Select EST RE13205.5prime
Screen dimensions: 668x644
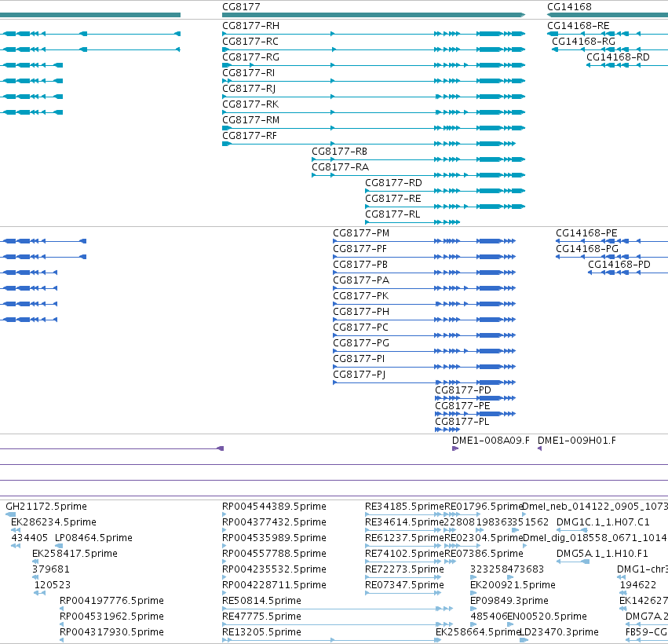[261, 632]
